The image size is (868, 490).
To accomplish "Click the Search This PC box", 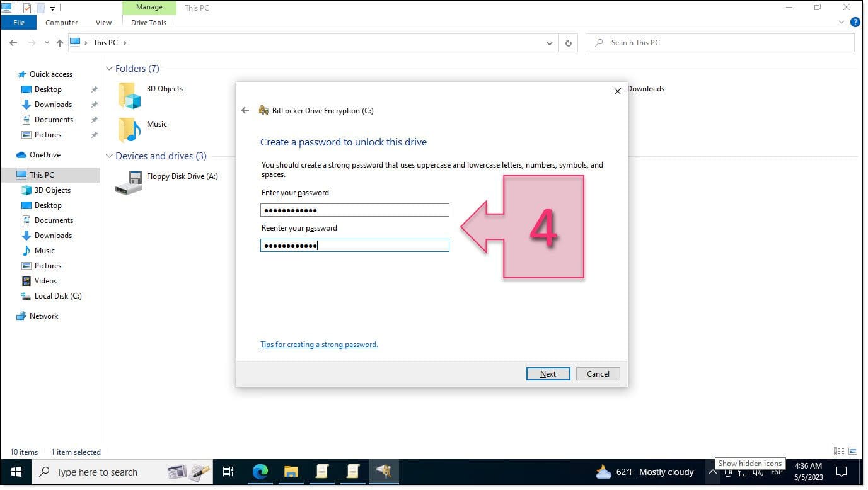I will [720, 43].
